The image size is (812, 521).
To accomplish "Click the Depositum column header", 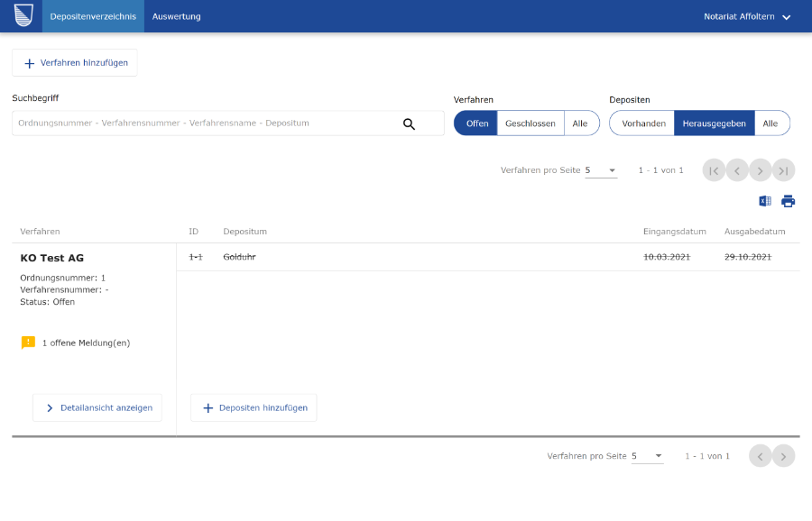I will coord(245,232).
